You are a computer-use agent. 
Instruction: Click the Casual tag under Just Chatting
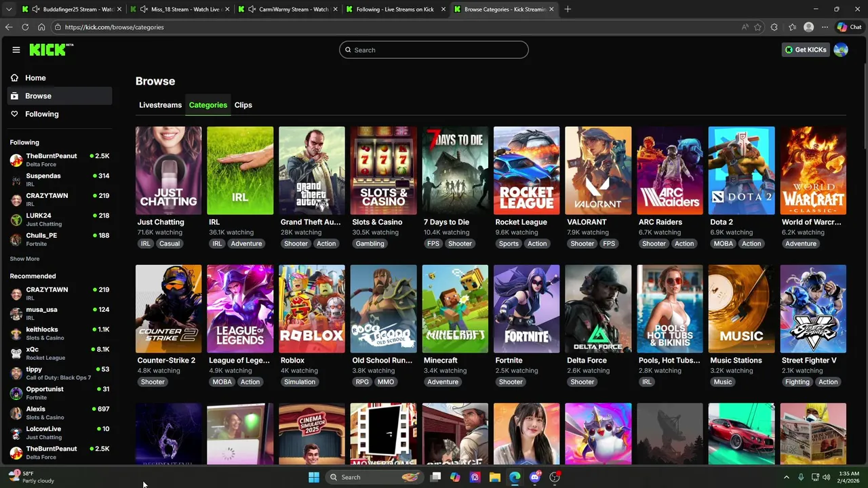click(x=170, y=244)
